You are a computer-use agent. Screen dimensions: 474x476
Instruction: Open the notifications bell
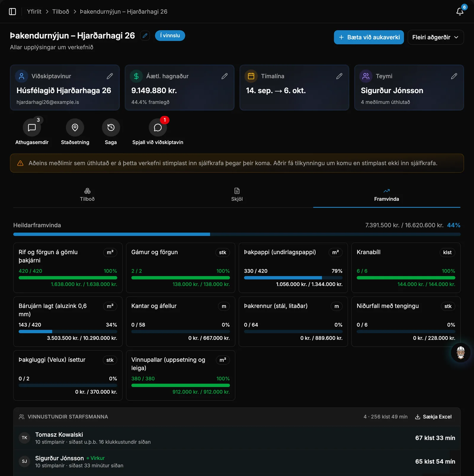460,12
